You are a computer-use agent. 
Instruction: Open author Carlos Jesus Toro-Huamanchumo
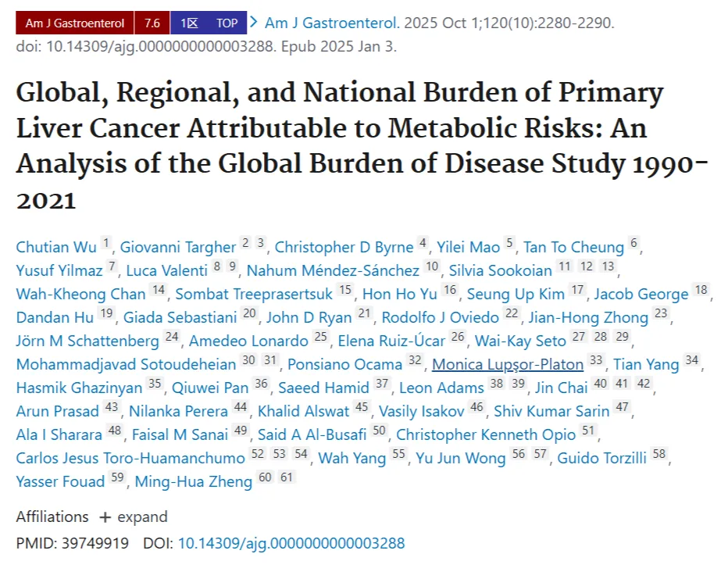pyautogui.click(x=130, y=459)
